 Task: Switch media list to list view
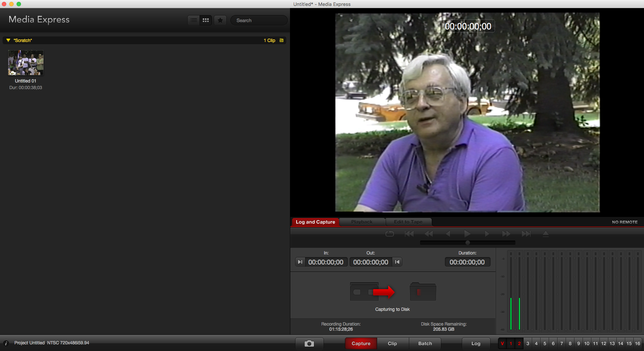point(194,20)
